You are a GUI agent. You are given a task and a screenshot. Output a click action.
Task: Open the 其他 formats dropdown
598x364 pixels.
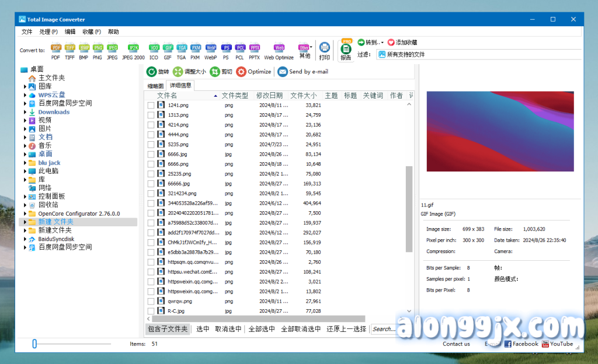(305, 51)
